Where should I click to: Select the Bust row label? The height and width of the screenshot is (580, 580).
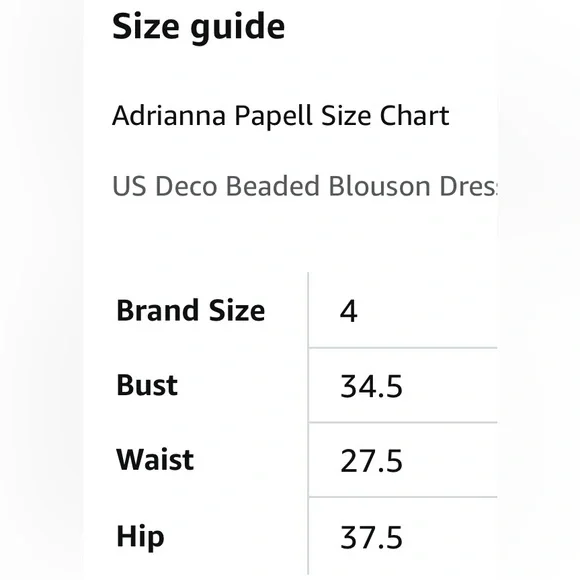tap(147, 385)
